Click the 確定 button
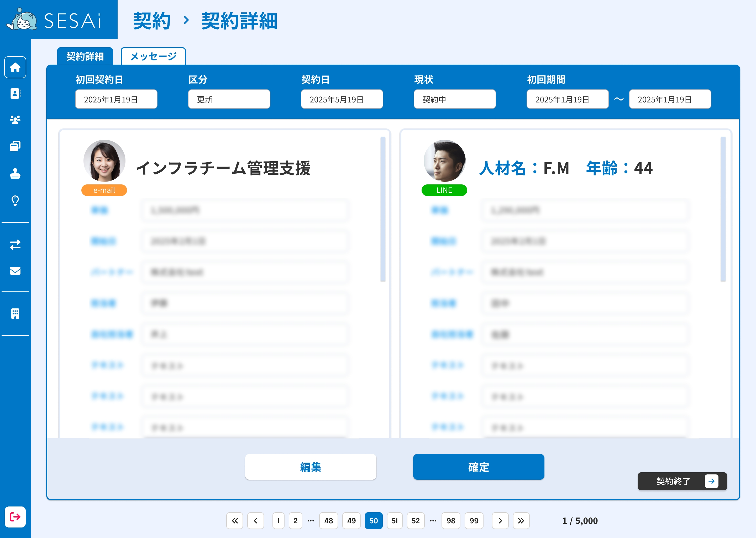 pos(479,467)
